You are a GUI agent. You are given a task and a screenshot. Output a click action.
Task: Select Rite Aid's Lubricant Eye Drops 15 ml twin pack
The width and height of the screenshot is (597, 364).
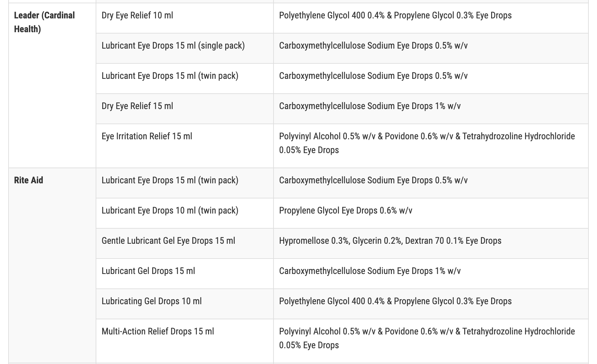(170, 180)
